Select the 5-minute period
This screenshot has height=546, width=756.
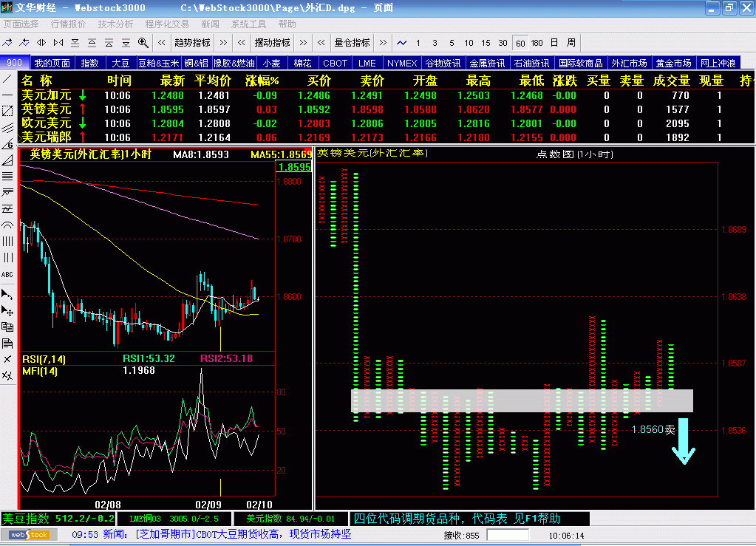(x=452, y=43)
